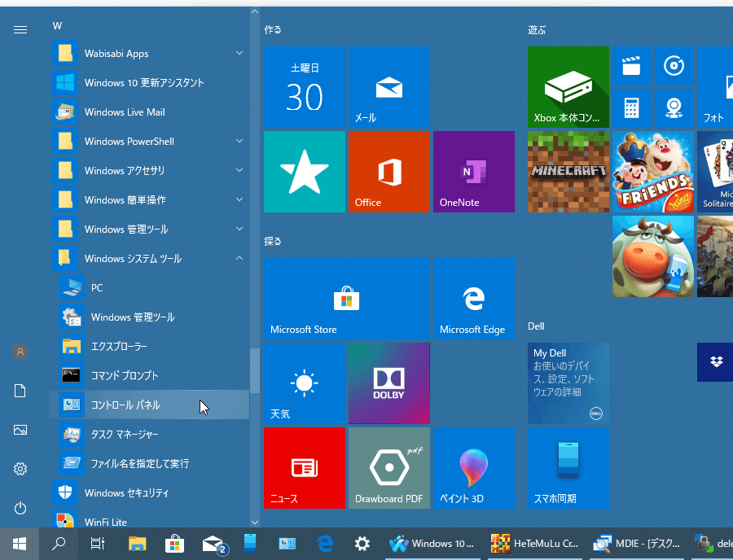Open エクスプローラー from the app list

pos(149,346)
